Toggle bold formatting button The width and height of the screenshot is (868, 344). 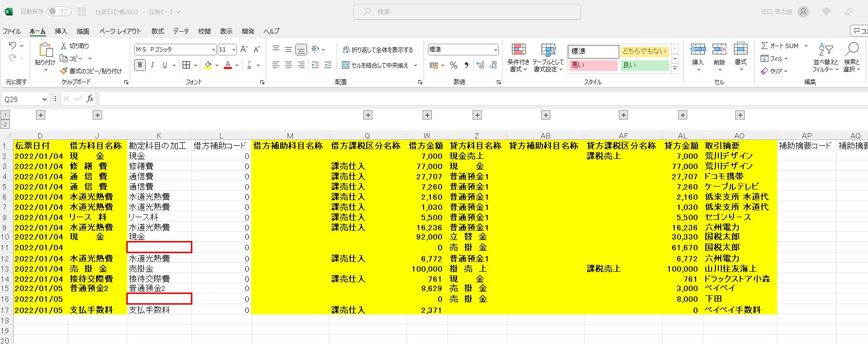140,65
